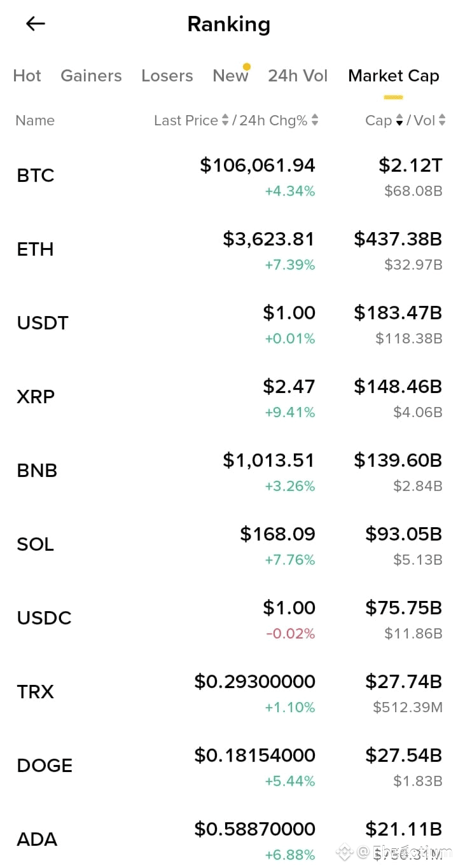
Task: Sort by Last Price arrows
Action: (225, 120)
